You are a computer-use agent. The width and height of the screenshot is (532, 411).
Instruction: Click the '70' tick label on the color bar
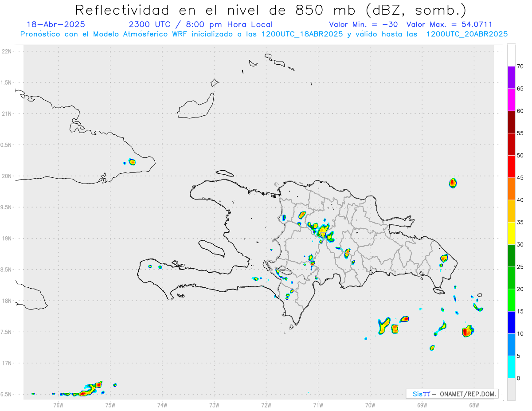[x=520, y=67]
